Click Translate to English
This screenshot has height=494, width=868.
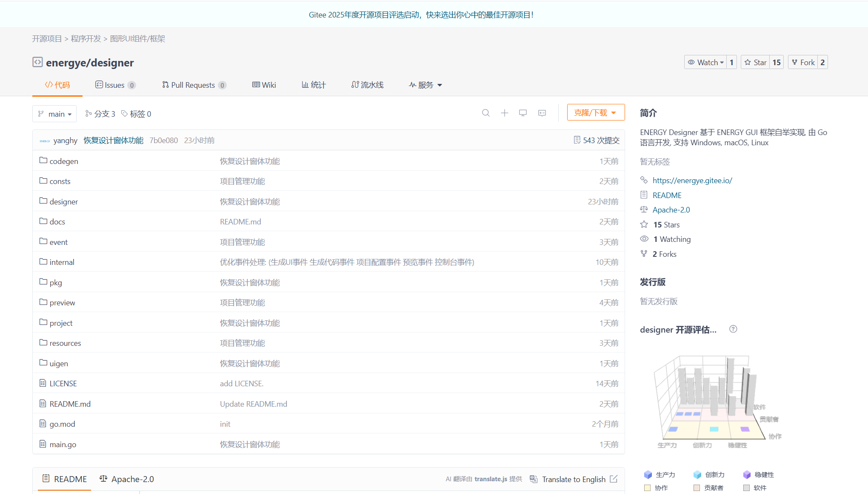573,479
